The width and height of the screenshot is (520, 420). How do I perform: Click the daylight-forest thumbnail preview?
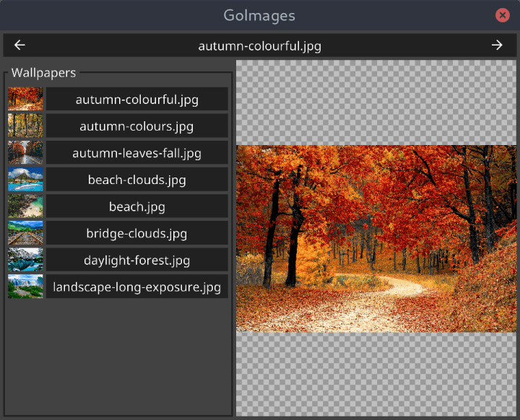coord(25,260)
